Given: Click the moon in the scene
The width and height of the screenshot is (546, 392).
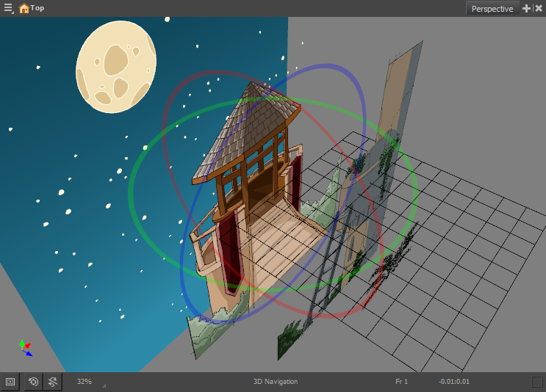Looking at the screenshot, I should pyautogui.click(x=116, y=66).
